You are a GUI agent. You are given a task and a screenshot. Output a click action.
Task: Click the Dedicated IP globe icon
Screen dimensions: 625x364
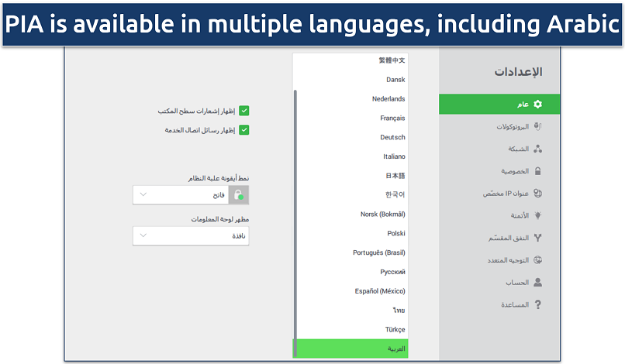(x=538, y=194)
